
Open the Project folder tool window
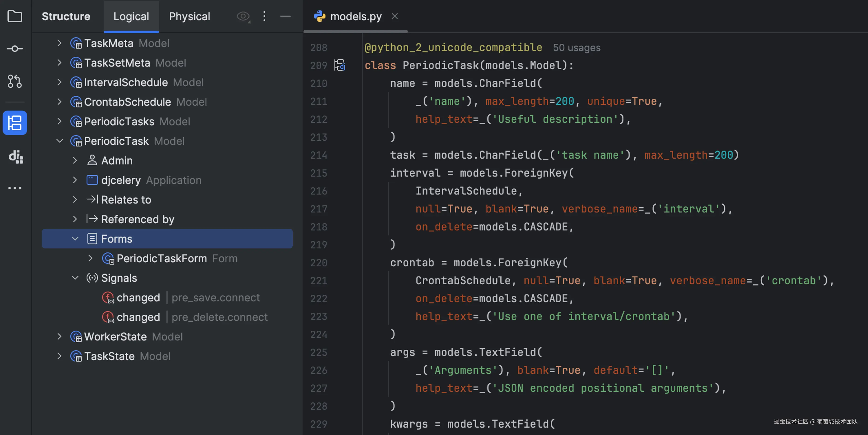click(15, 16)
